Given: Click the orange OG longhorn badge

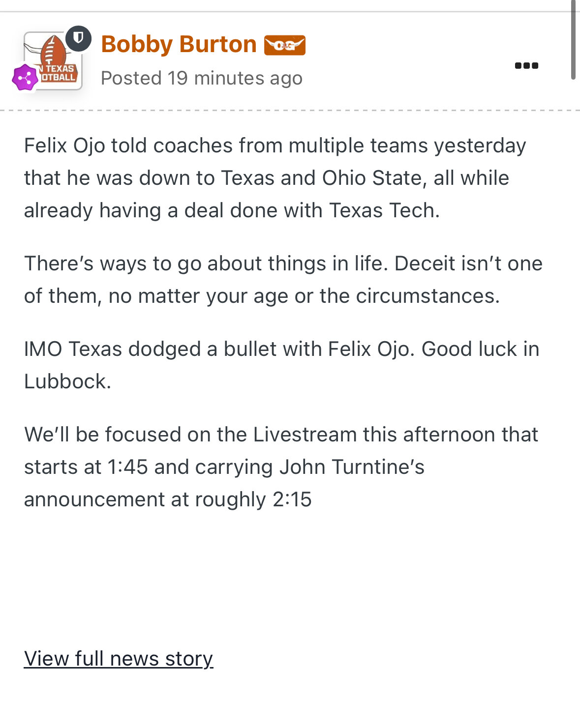Looking at the screenshot, I should pyautogui.click(x=285, y=45).
